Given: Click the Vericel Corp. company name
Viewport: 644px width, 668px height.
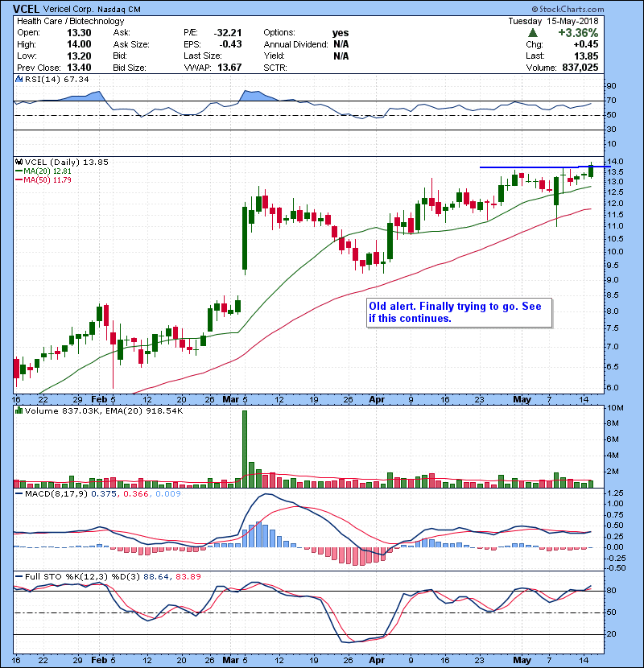Looking at the screenshot, I should 68,9.
